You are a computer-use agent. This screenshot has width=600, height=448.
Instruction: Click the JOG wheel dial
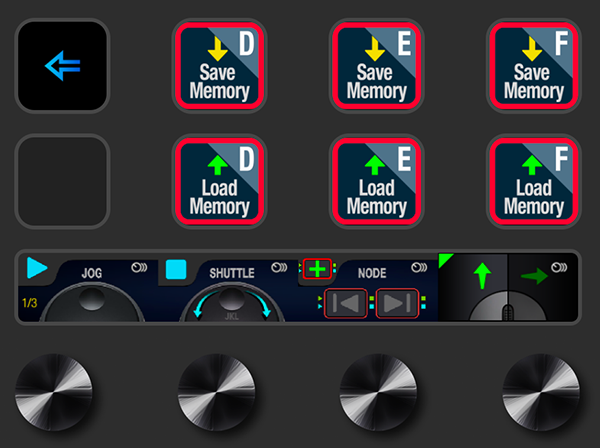point(92,302)
